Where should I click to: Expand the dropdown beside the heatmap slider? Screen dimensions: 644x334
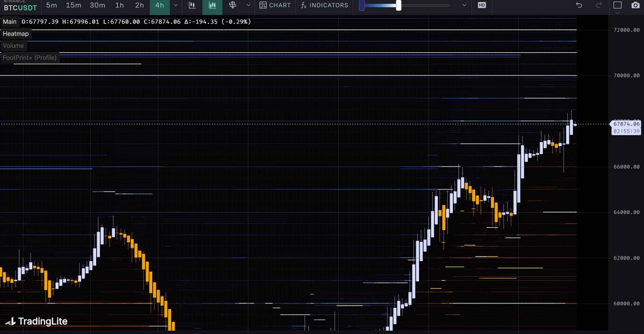(x=465, y=6)
